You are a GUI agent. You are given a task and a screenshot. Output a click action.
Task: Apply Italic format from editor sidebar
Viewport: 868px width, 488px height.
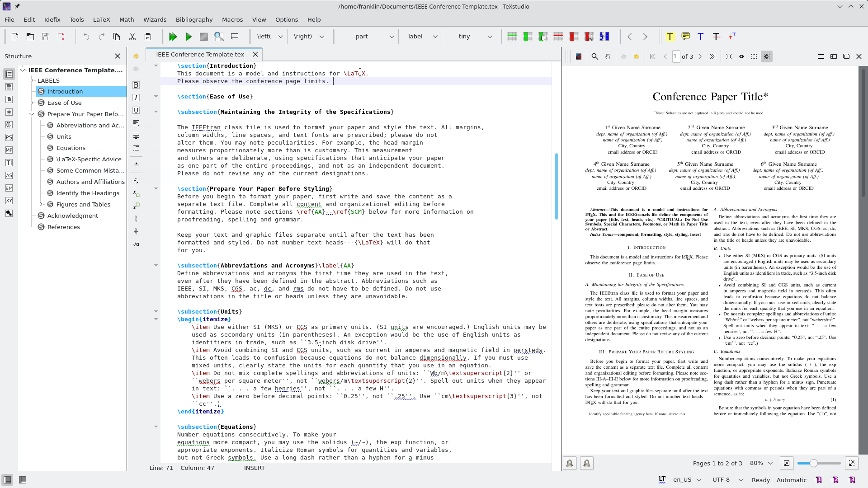coord(136,98)
